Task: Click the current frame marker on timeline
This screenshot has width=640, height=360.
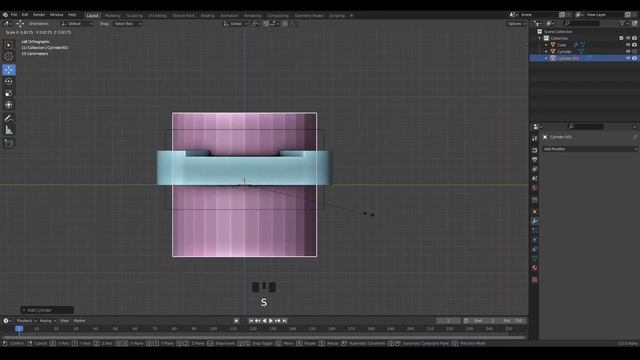Action: pos(19,329)
